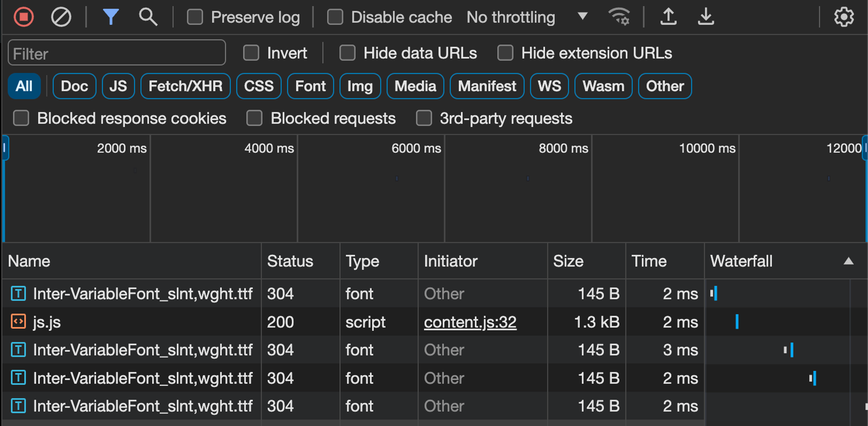Sort by Type column header
This screenshot has width=868, height=426.
point(379,261)
